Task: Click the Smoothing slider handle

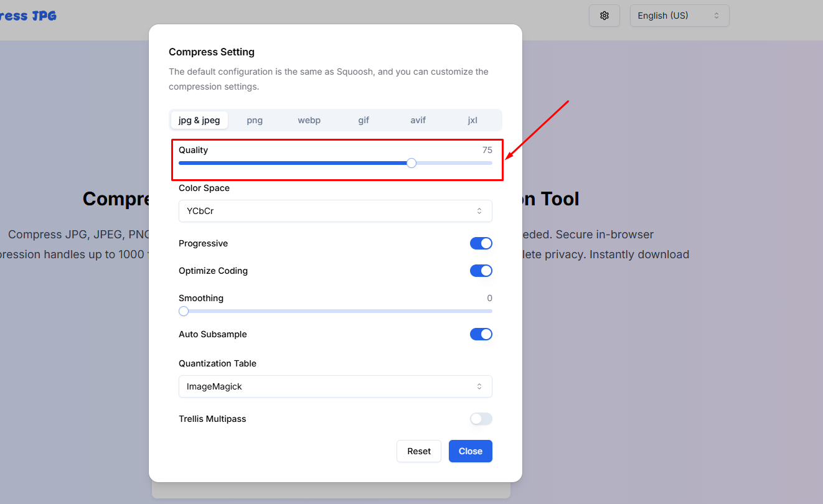Action: point(184,311)
